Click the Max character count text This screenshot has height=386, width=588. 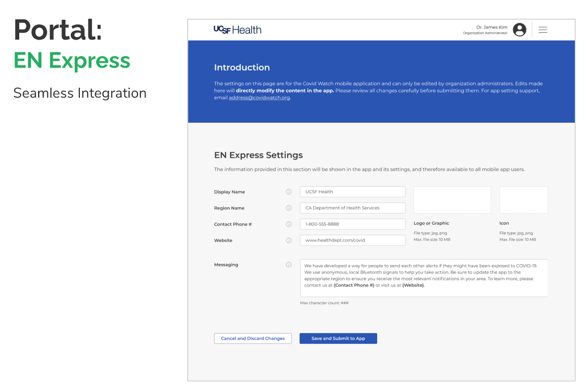[324, 303]
